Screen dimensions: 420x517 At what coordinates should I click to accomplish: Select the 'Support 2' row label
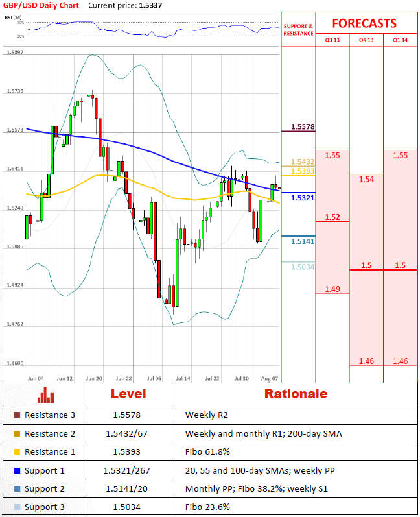tap(45, 489)
